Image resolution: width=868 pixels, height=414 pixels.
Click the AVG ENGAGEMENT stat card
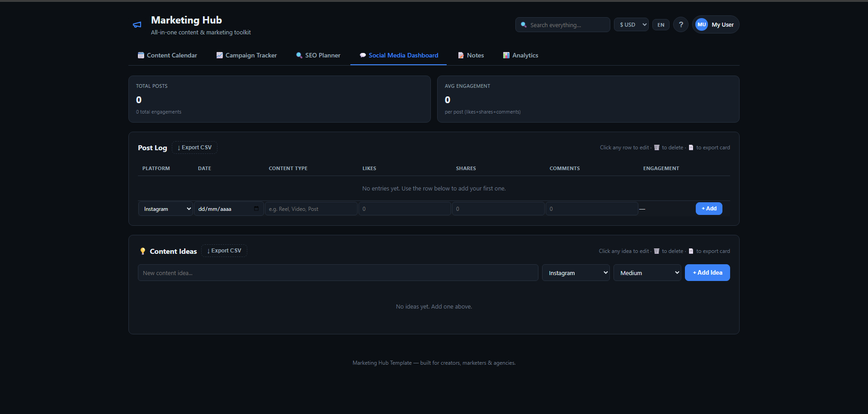point(588,99)
